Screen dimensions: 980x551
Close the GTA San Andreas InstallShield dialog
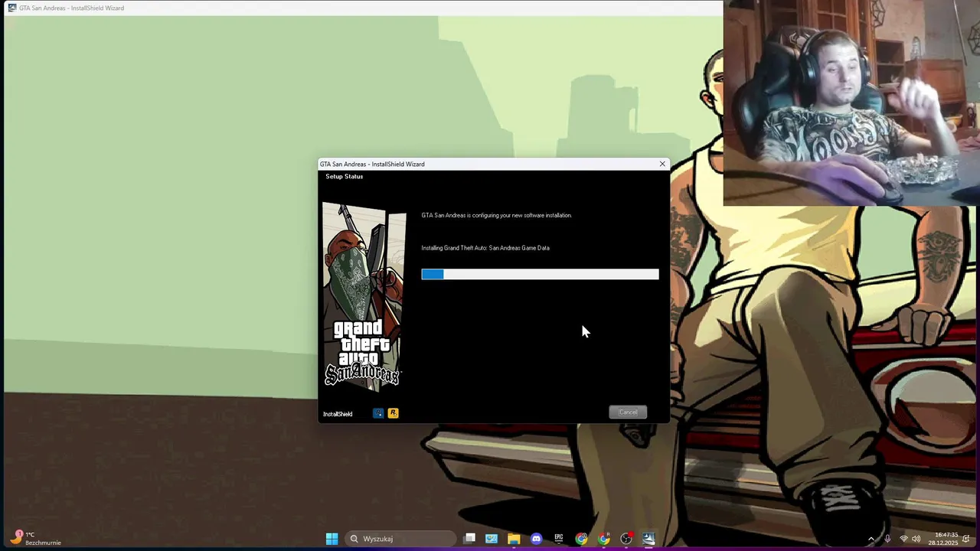tap(662, 164)
